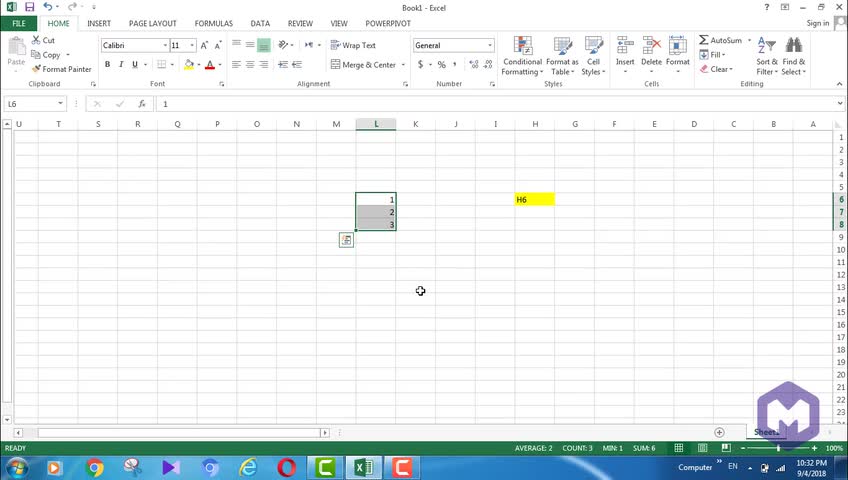Image resolution: width=848 pixels, height=480 pixels.
Task: Open the font size dropdown
Action: pos(192,45)
